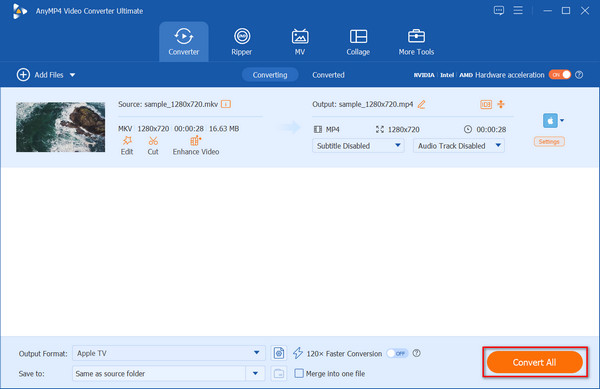Open the Output Format Apple TV dropdown
Image resolution: width=600 pixels, height=389 pixels.
(x=169, y=353)
